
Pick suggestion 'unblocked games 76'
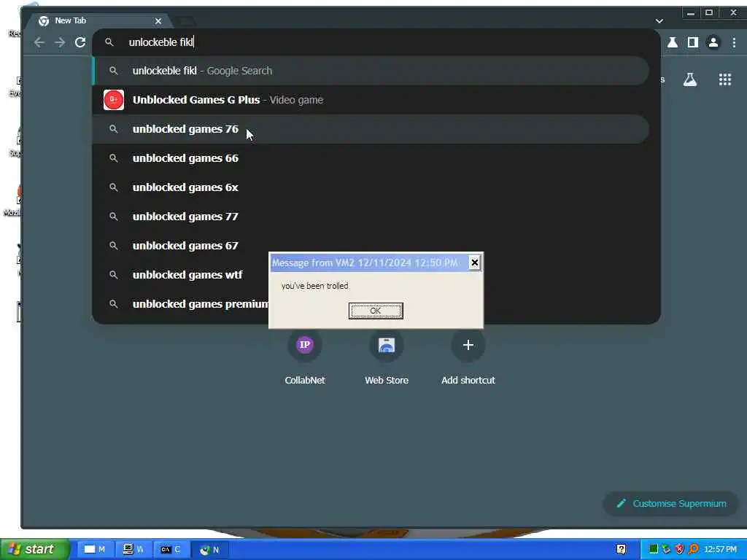coord(371,129)
